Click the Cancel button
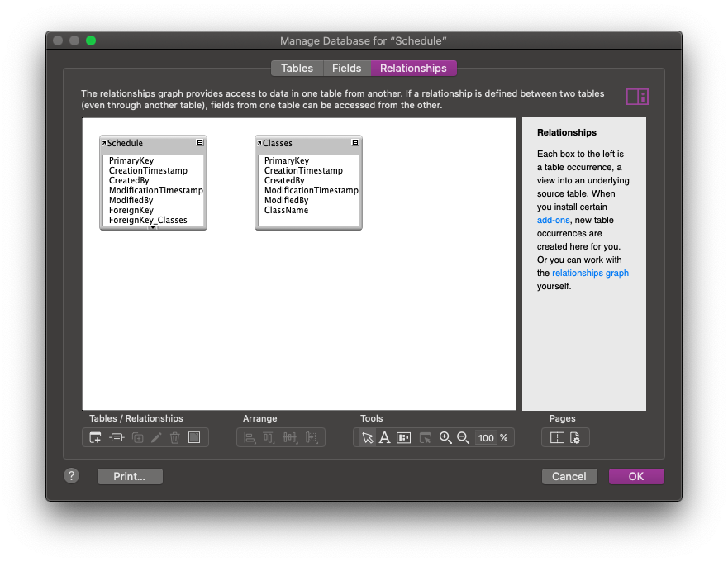This screenshot has width=728, height=562. pyautogui.click(x=569, y=476)
